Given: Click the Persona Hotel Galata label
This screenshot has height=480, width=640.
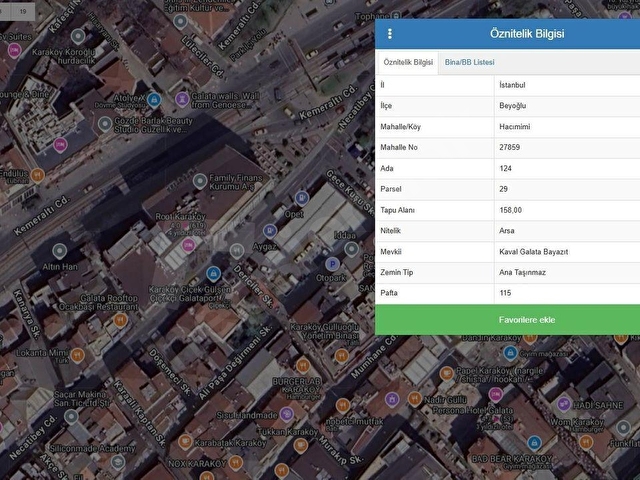Looking at the screenshot, I should [x=473, y=410].
